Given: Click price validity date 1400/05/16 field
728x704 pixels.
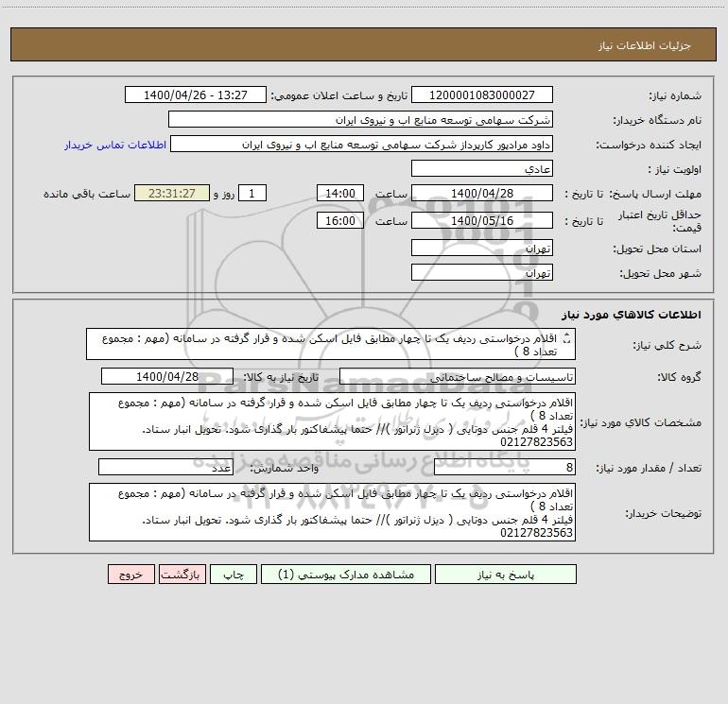Looking at the screenshot, I should click(x=482, y=220).
